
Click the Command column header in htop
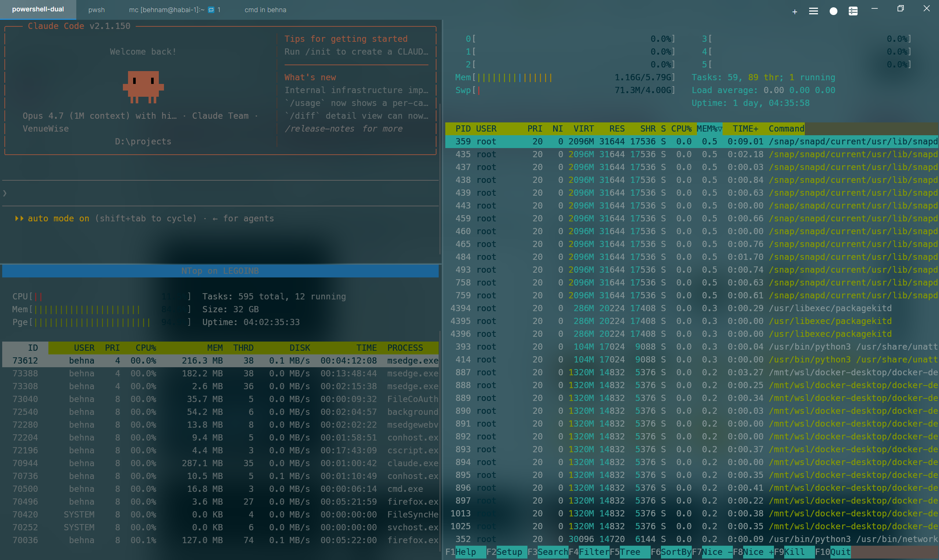tap(786, 129)
